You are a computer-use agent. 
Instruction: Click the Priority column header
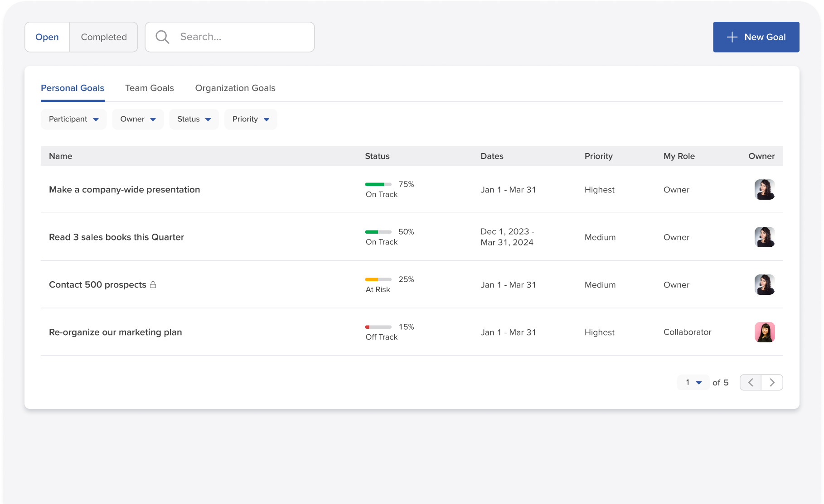coord(598,156)
